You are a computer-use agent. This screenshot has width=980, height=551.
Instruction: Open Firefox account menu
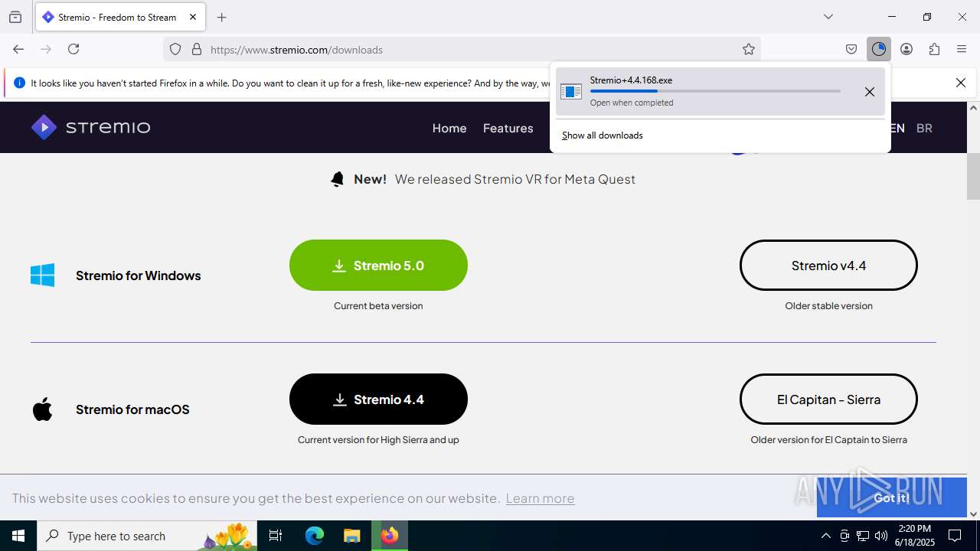pyautogui.click(x=906, y=49)
